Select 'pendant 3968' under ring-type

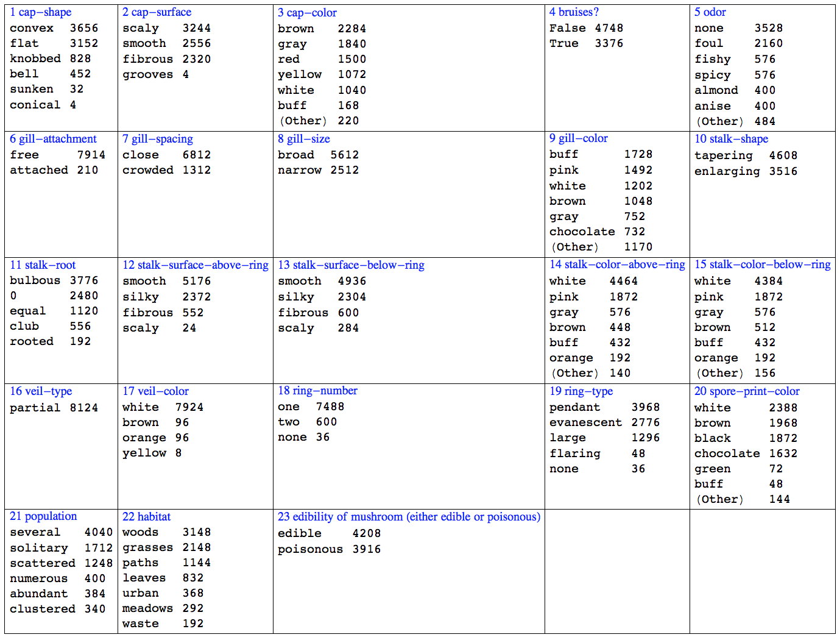point(604,407)
